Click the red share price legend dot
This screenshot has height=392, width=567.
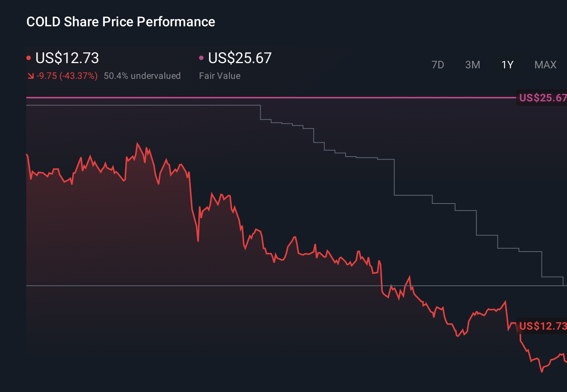coord(29,57)
